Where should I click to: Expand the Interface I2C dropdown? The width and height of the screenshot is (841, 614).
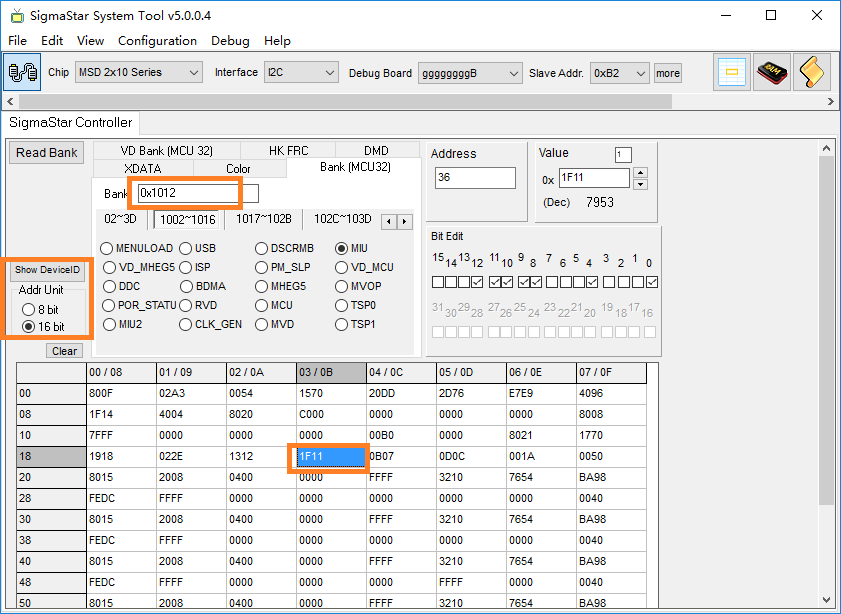tap(301, 73)
